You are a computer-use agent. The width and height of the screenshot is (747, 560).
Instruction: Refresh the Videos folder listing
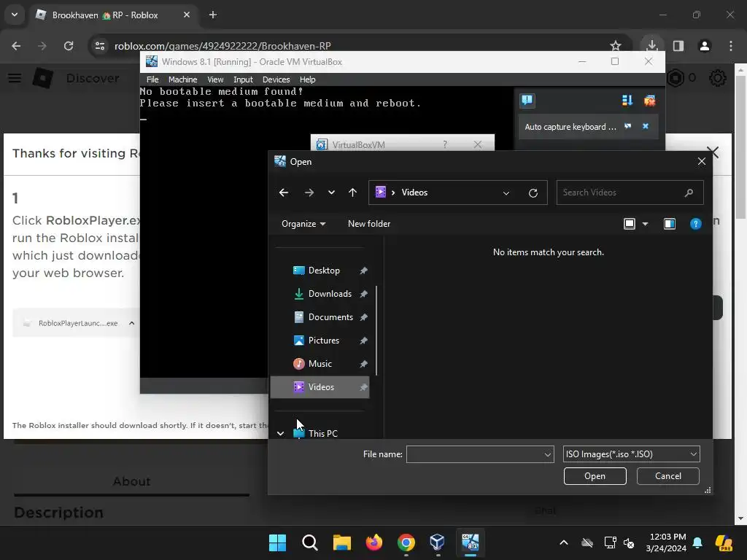tap(533, 192)
